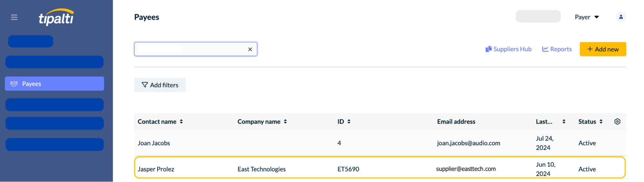Open the user profile avatar icon
This screenshot has width=644, height=182.
click(620, 17)
